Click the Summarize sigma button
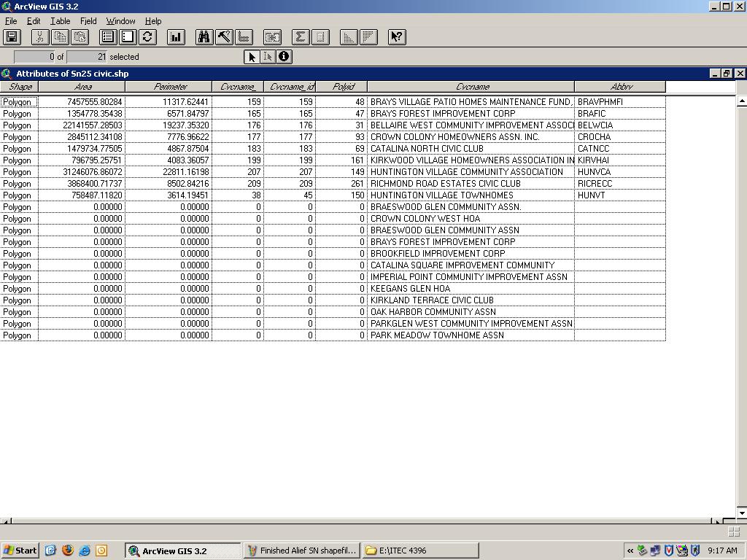The image size is (747, 560). click(x=300, y=37)
